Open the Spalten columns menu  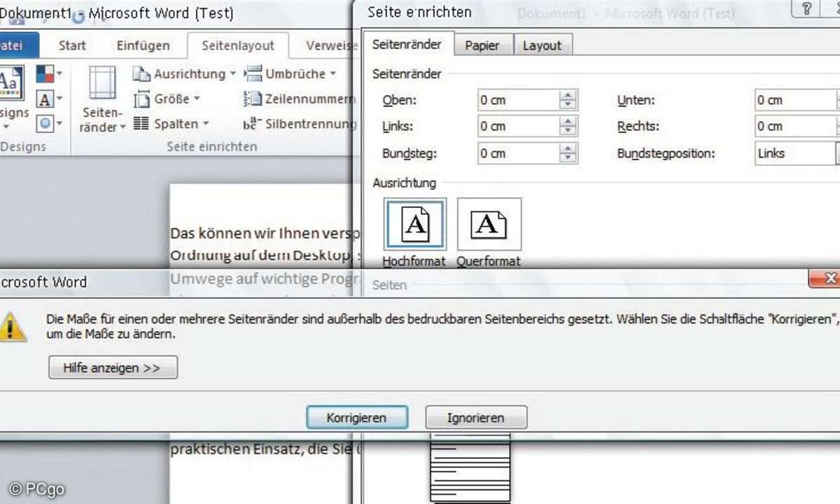[172, 124]
